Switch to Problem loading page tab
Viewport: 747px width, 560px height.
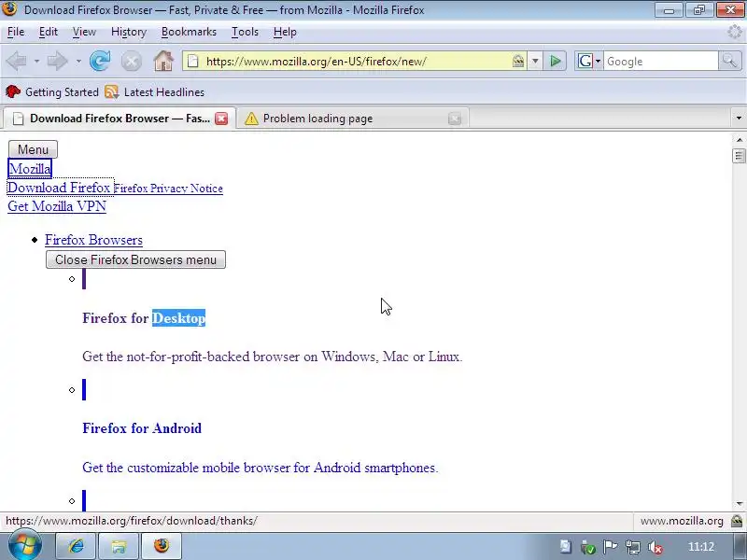pos(353,119)
